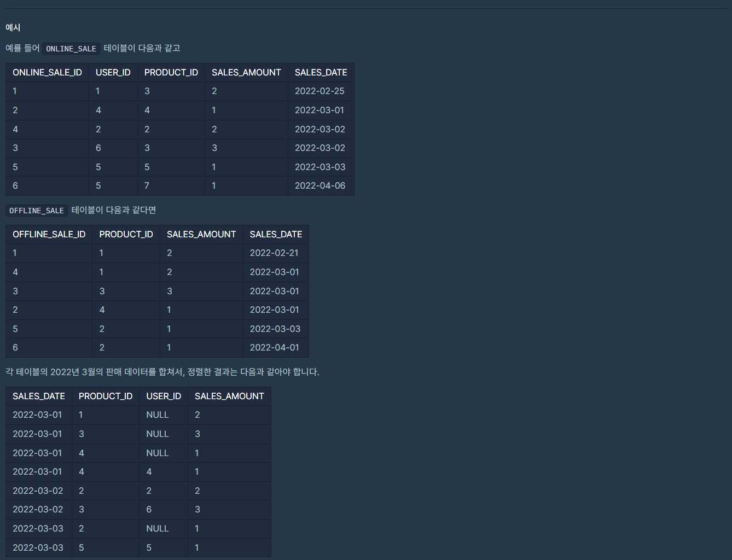
Task: Click the OFFLINE_SALE inline code label
Action: [37, 211]
